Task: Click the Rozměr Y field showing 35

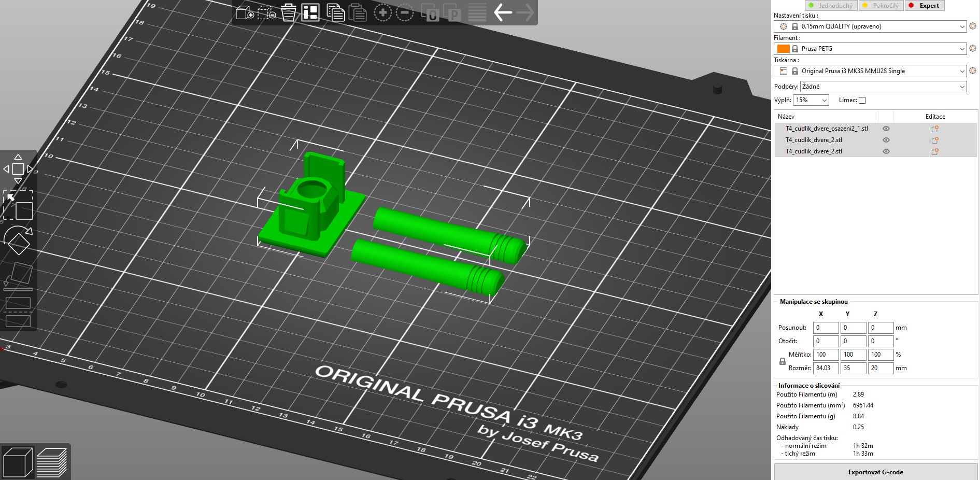Action: [853, 368]
